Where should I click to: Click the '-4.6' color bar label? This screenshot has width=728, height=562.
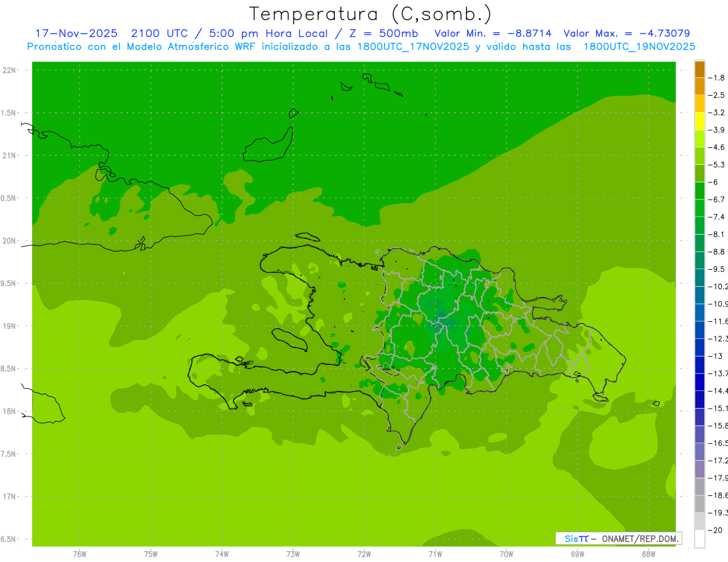(x=716, y=147)
